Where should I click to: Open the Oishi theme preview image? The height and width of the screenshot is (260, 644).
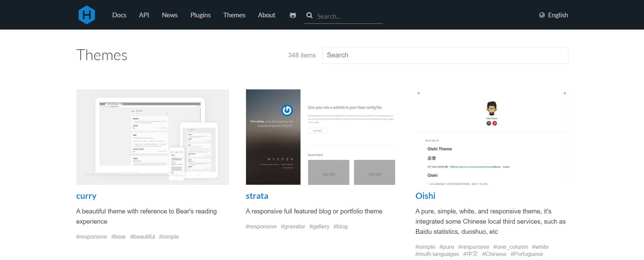click(x=492, y=137)
